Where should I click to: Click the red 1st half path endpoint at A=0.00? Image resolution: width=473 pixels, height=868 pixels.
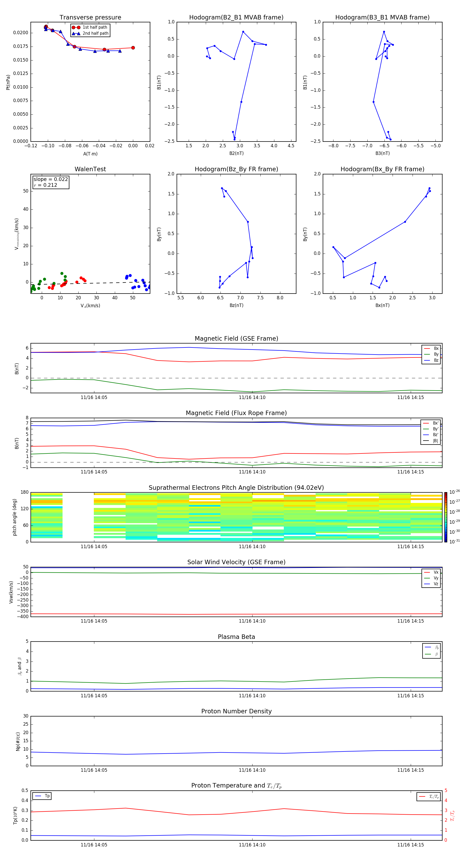coord(133,48)
